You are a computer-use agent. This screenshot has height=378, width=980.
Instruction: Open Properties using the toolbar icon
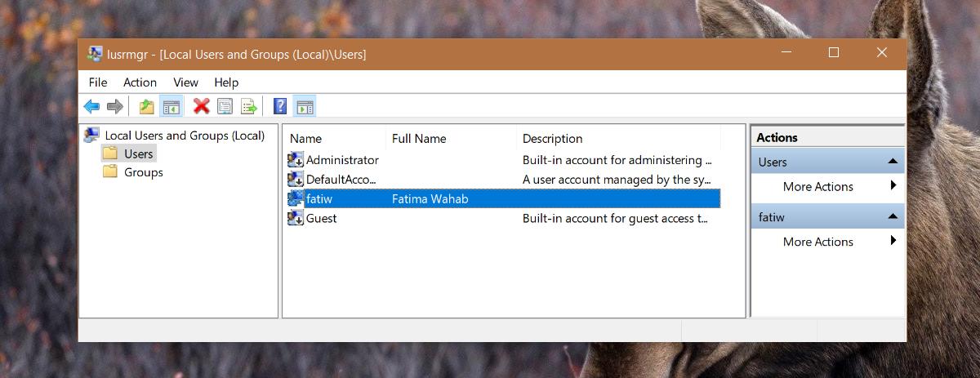point(225,106)
